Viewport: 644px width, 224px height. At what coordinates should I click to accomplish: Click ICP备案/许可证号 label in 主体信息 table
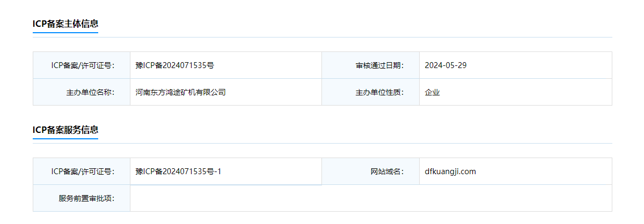(82, 65)
